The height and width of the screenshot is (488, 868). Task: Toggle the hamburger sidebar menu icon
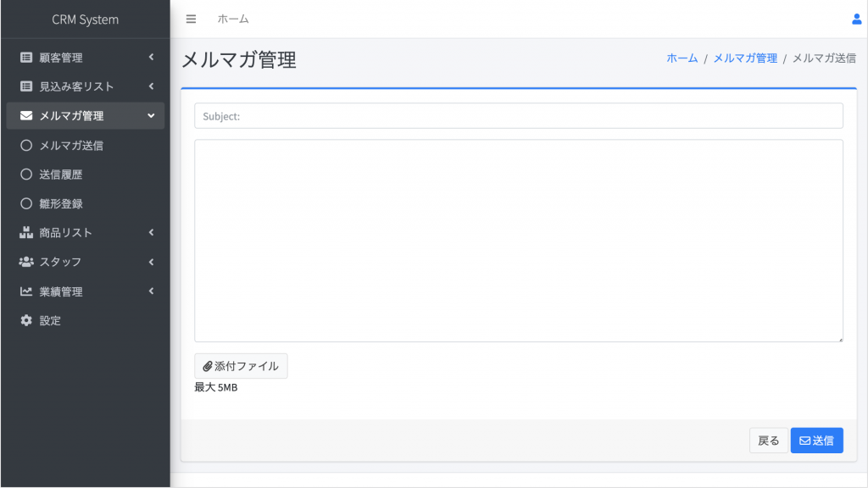[x=191, y=19]
